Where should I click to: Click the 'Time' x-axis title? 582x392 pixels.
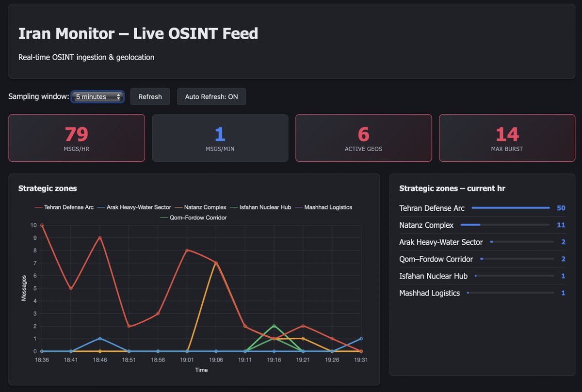201,370
